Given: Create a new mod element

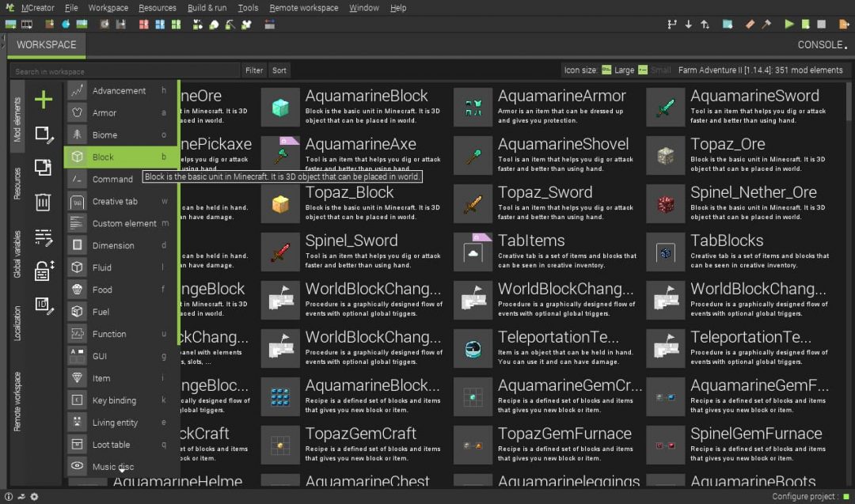Looking at the screenshot, I should (x=44, y=100).
